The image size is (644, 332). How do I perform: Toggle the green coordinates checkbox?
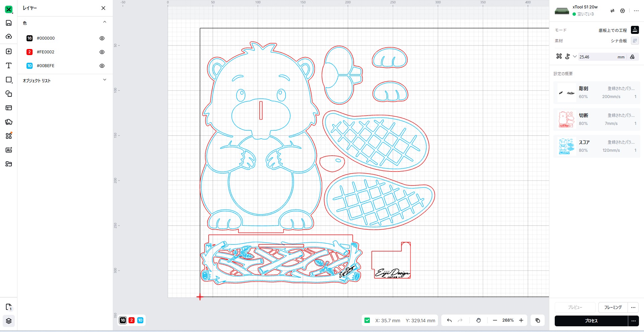pos(367,320)
